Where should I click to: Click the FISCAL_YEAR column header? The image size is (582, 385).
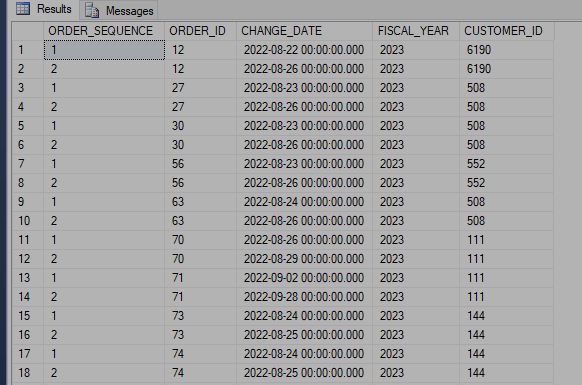pos(416,31)
